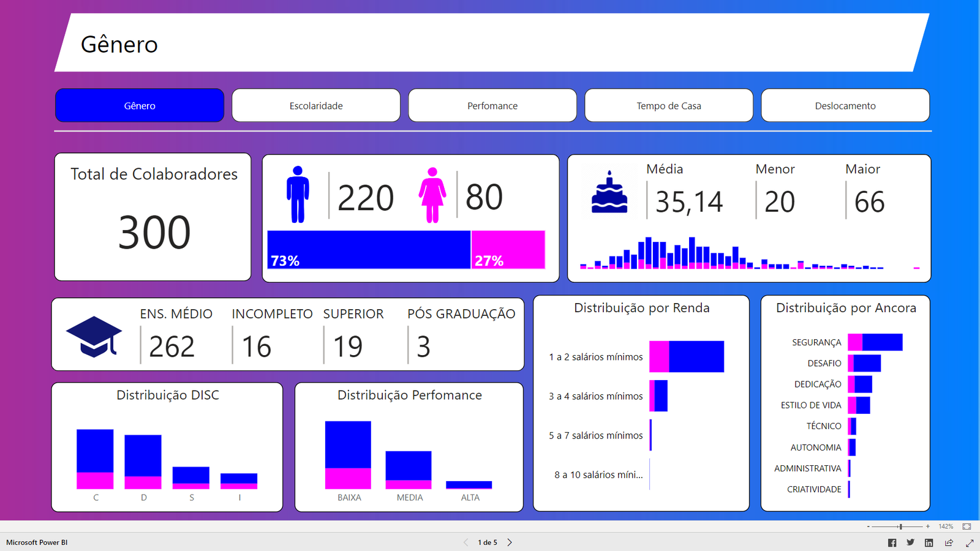Share the report on LinkedIn
This screenshot has height=551, width=980.
[x=929, y=542]
